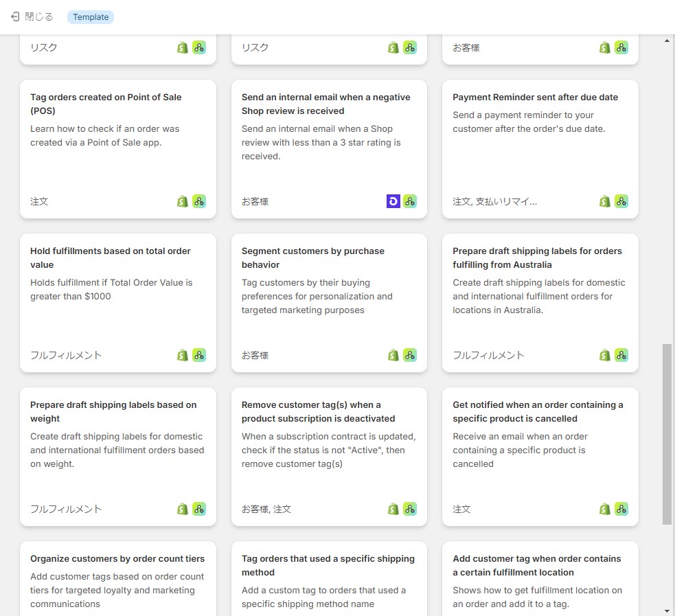675x616 pixels.
Task: Click フルフィルメント label on Hold fulfillments card
Action: point(66,355)
